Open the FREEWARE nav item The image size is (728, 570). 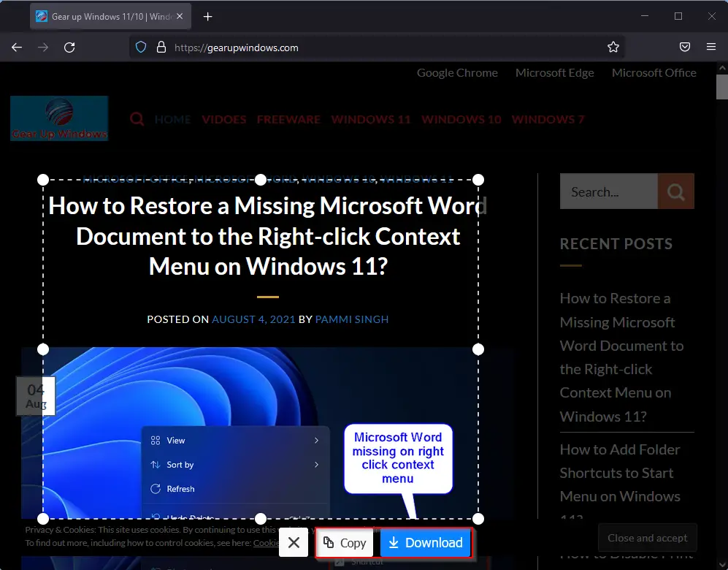(288, 120)
